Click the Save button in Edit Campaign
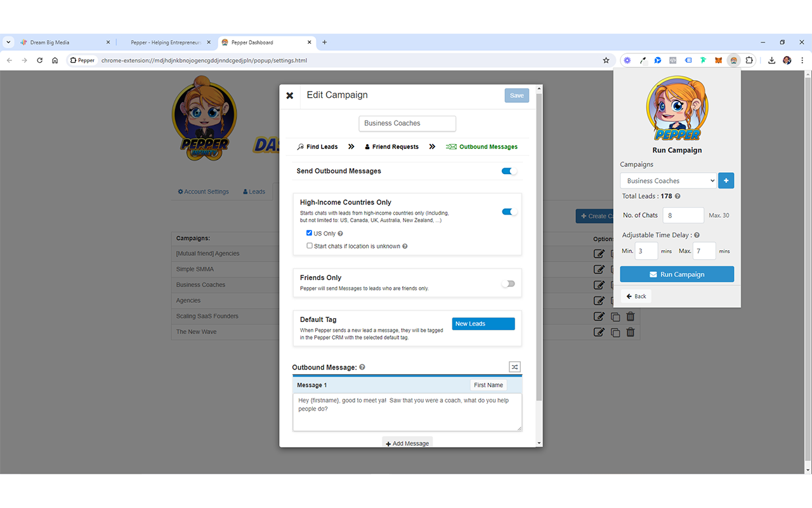The width and height of the screenshot is (812, 508). pos(517,95)
